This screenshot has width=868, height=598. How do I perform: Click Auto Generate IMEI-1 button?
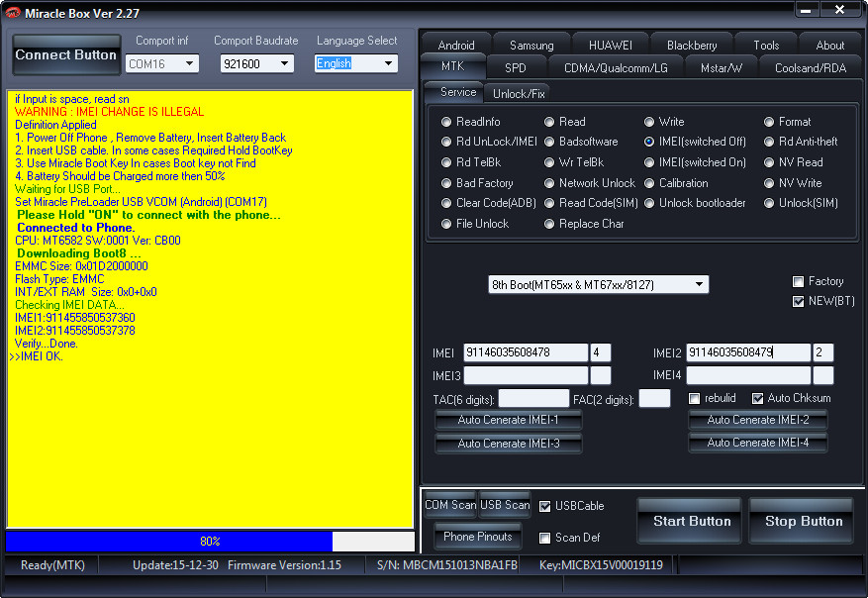point(508,420)
